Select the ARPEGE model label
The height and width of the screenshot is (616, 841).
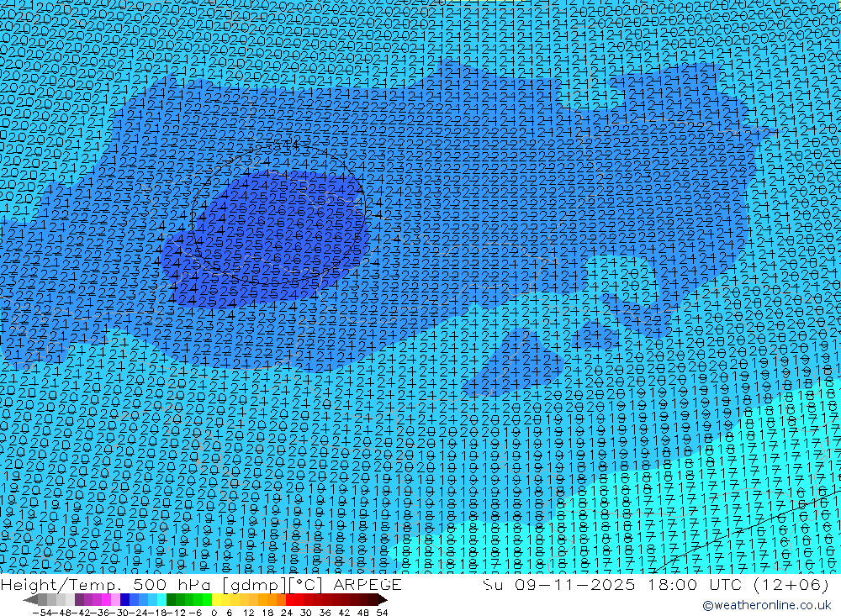click(368, 584)
